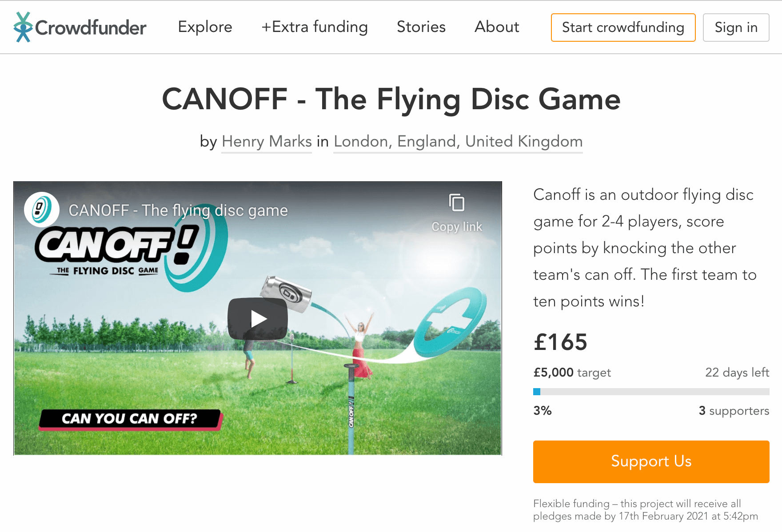Open the +Extra funding menu item
This screenshot has width=782, height=532.
tap(315, 27)
